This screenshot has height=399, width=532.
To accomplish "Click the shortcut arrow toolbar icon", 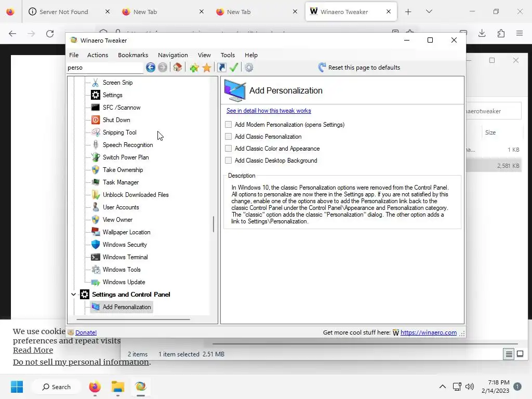I will 221,68.
